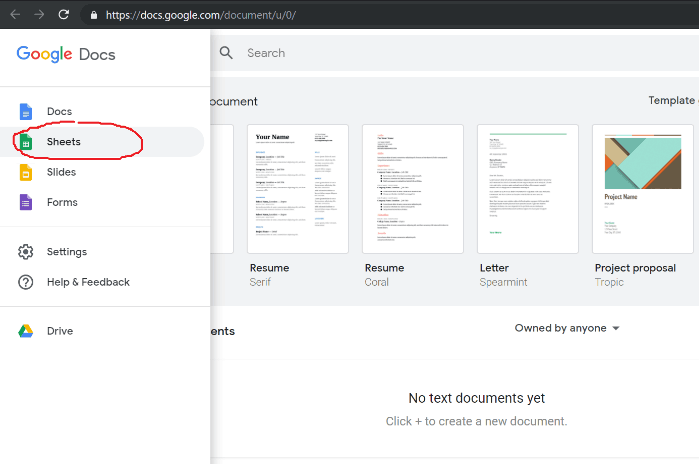Click the Settings gear icon

25,252
